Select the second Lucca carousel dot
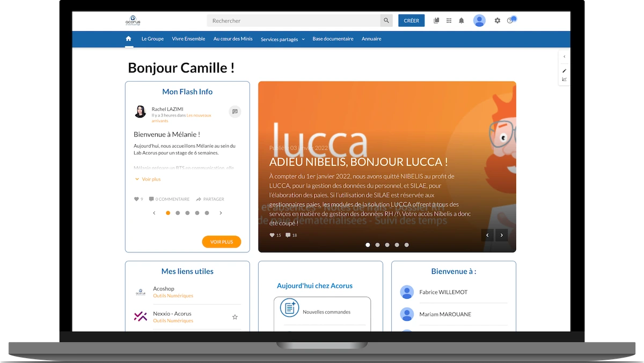 (377, 245)
